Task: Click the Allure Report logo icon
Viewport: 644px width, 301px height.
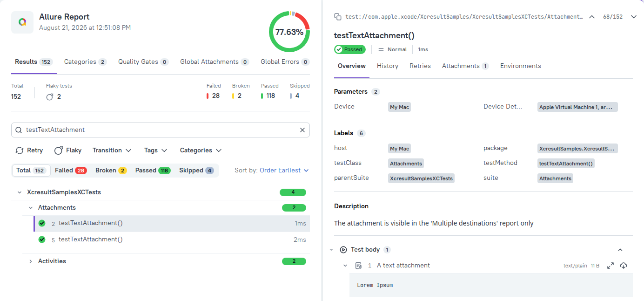Action: tap(22, 22)
